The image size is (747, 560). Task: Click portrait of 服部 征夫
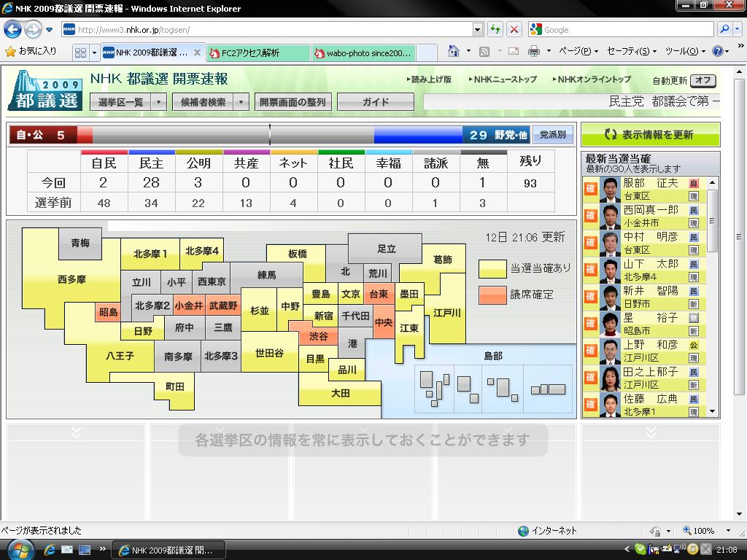(x=610, y=190)
